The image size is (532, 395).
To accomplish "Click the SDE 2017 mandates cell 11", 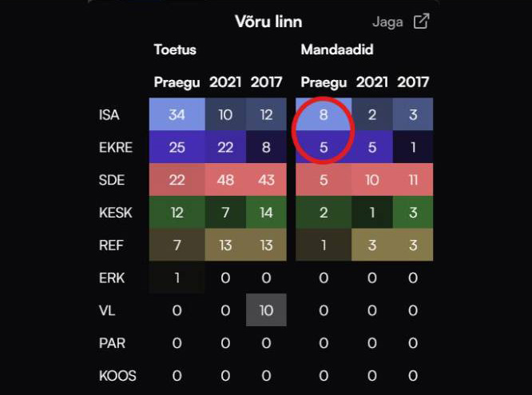I will pos(413,180).
